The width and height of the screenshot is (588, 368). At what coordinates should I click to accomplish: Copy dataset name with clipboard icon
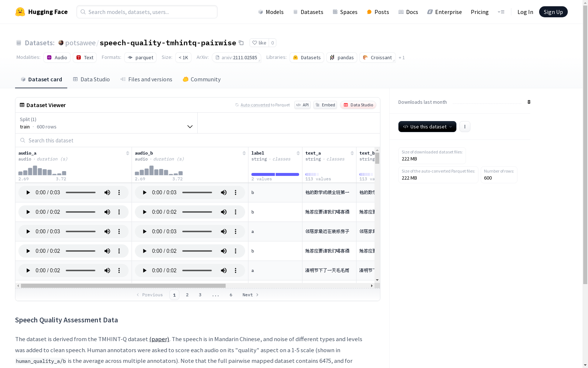point(241,43)
